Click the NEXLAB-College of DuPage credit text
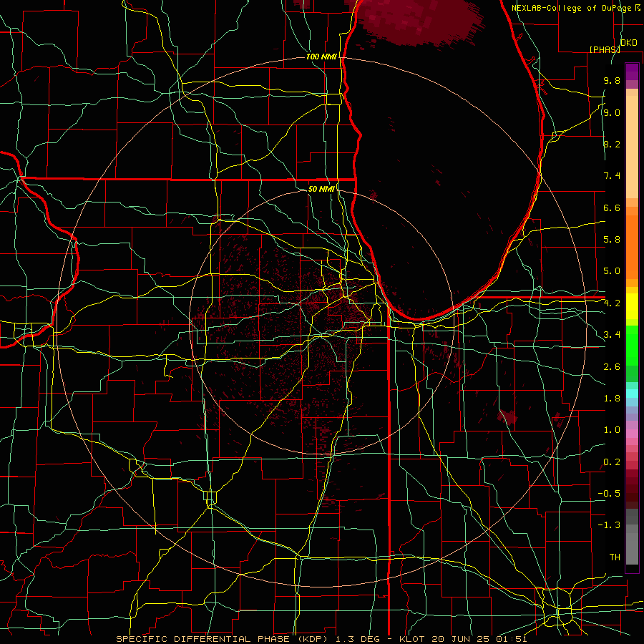 pyautogui.click(x=571, y=8)
